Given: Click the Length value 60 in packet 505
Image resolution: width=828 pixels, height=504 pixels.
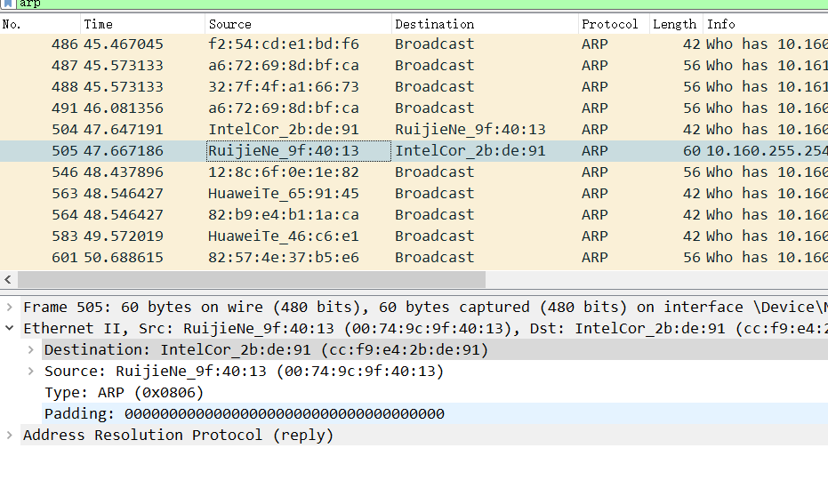Looking at the screenshot, I should (692, 151).
